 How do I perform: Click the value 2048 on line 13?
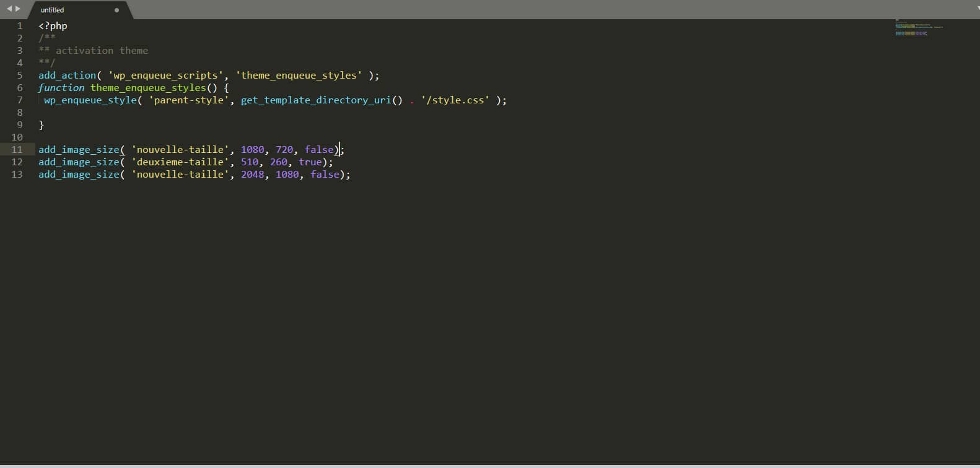253,174
